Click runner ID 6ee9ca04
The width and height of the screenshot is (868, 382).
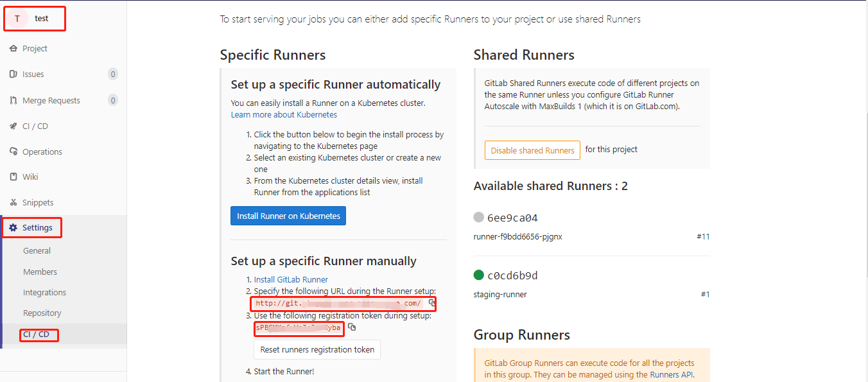512,218
